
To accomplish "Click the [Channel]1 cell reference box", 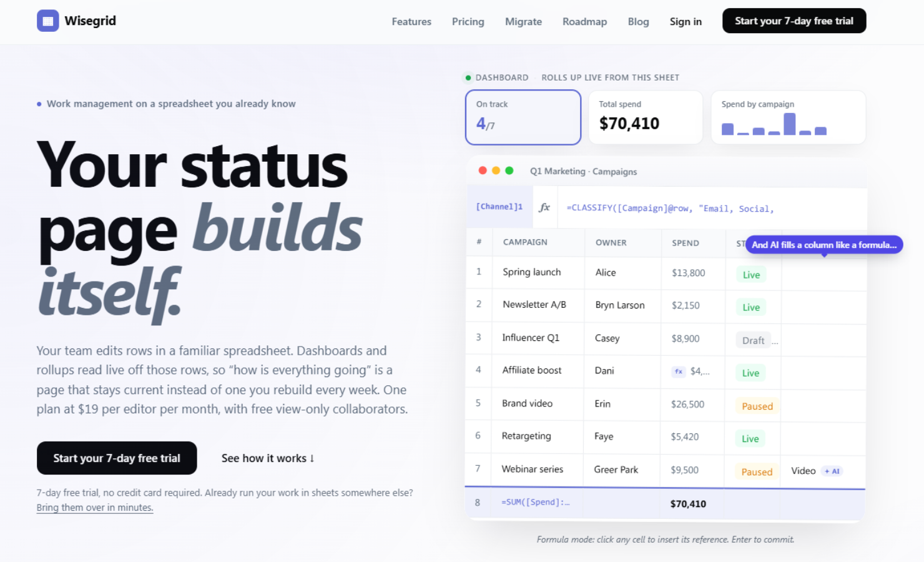I will coord(499,207).
